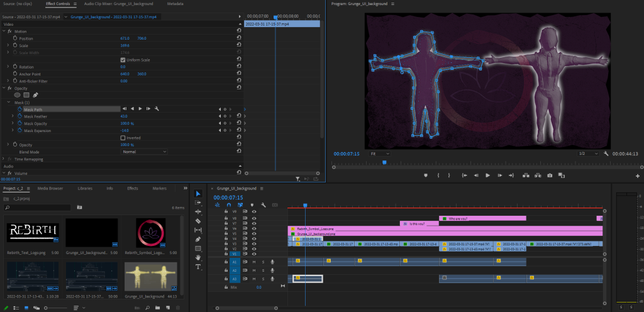Expand the Mask Feather property
The image size is (644, 312).
tap(13, 116)
